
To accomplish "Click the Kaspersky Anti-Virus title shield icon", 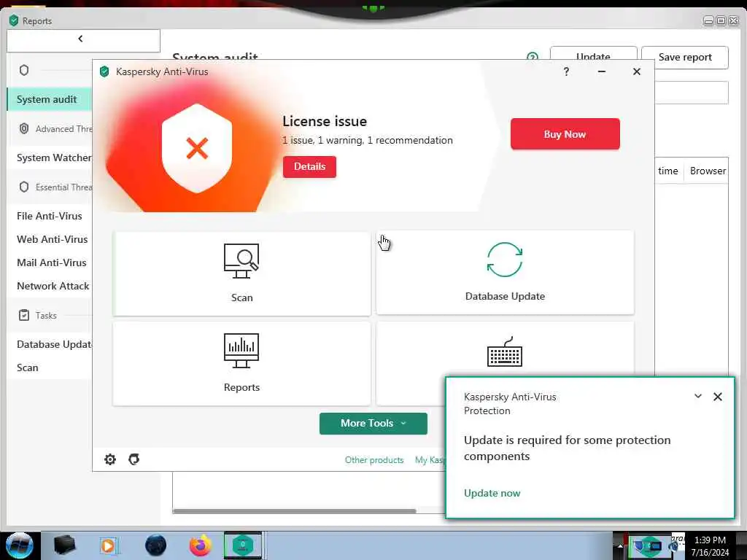I will tap(104, 71).
